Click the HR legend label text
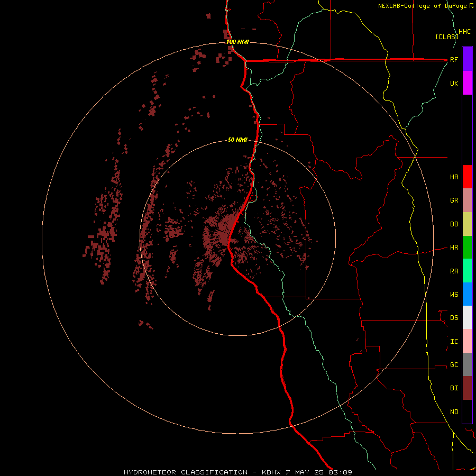 click(x=454, y=248)
